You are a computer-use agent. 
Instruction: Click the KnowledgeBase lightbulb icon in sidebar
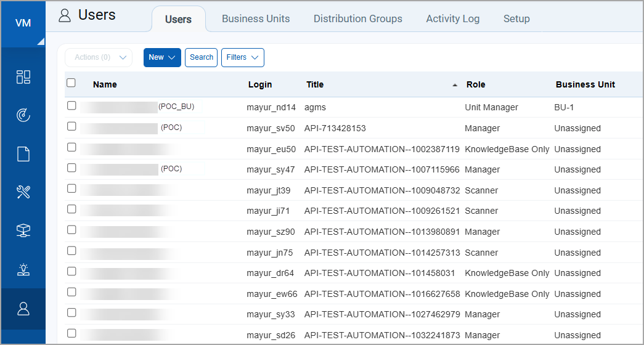[23, 269]
